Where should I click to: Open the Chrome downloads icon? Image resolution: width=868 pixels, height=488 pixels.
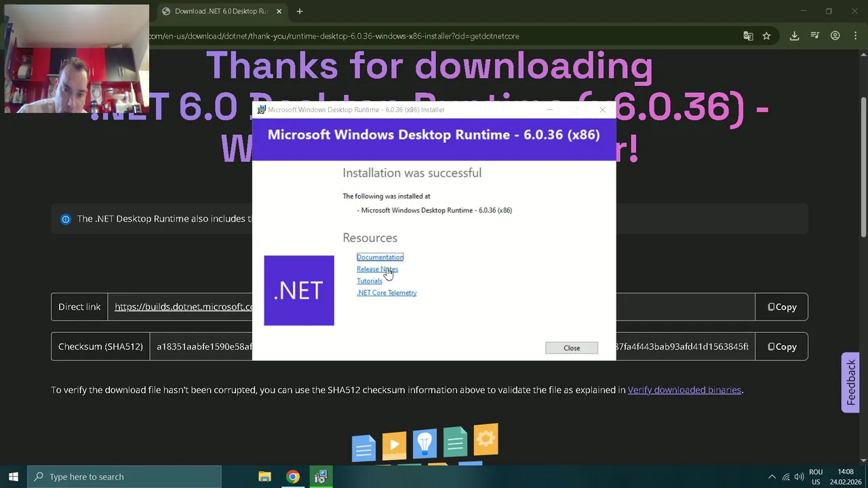tap(794, 36)
